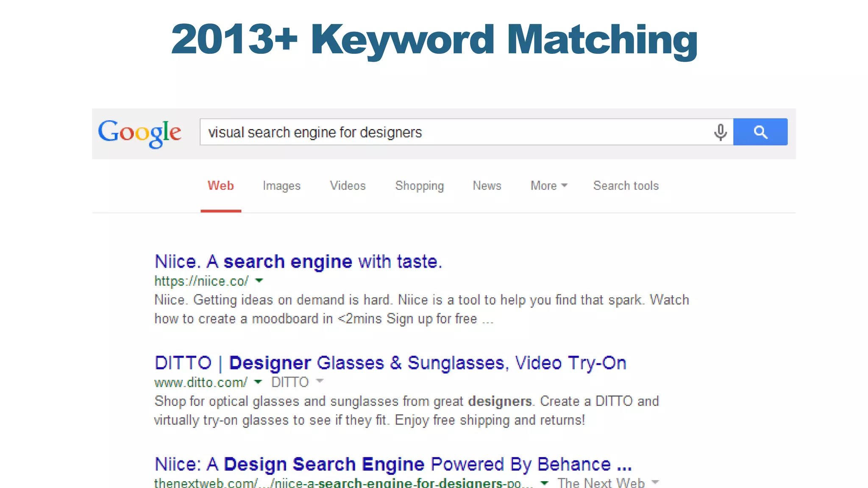Click the thenextweb.com result URL text
Screen dimensions: 868x488
point(344,483)
